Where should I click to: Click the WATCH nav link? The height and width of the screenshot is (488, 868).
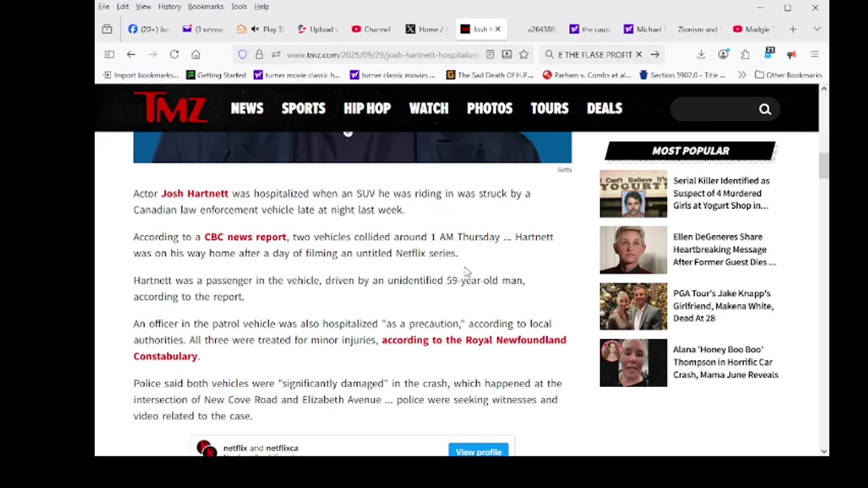(x=429, y=108)
